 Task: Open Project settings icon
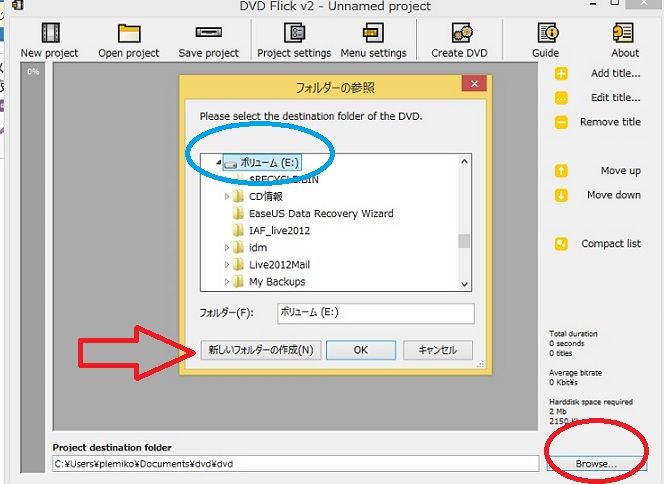point(294,33)
